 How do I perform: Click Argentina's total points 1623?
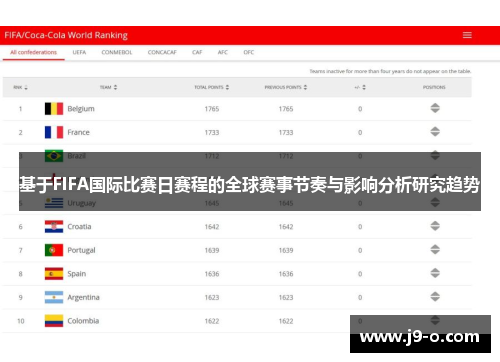click(212, 298)
